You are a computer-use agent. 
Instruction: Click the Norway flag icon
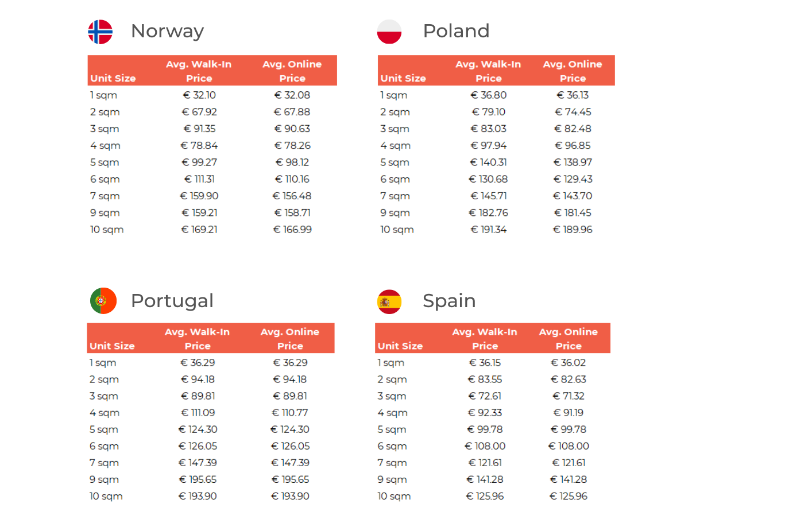click(100, 32)
